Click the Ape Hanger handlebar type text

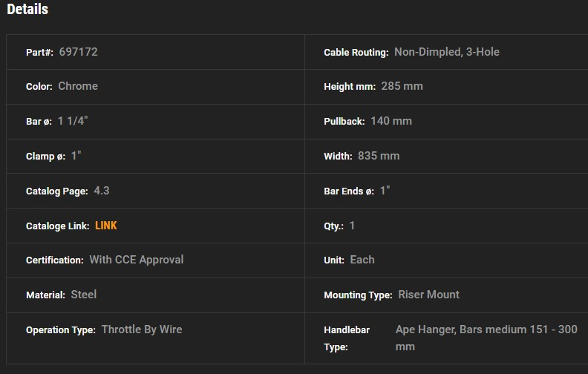[x=486, y=329]
